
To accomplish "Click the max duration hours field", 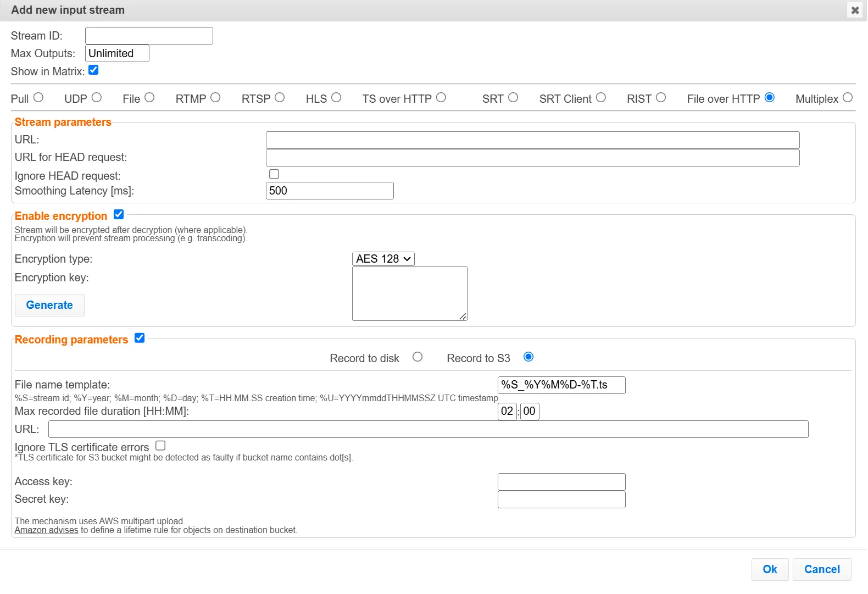I will coord(507,412).
